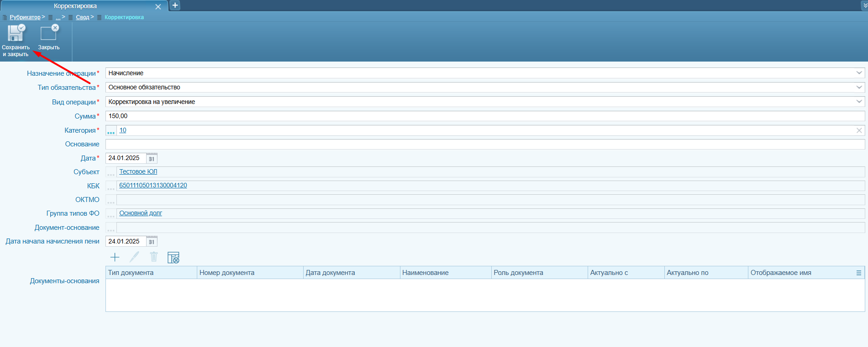
Task: Open the ellipsis breadcrumb link
Action: [58, 17]
